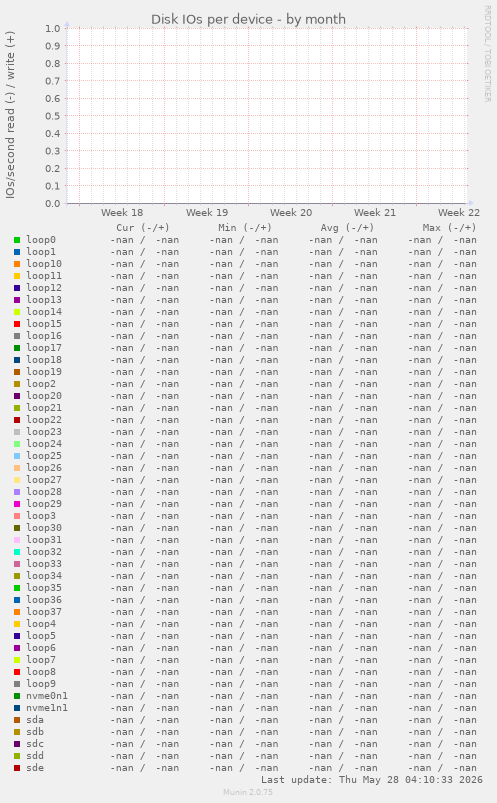Viewport: 497px width, 803px height.
Task: Select the loop26 legend label
Action: click(44, 468)
